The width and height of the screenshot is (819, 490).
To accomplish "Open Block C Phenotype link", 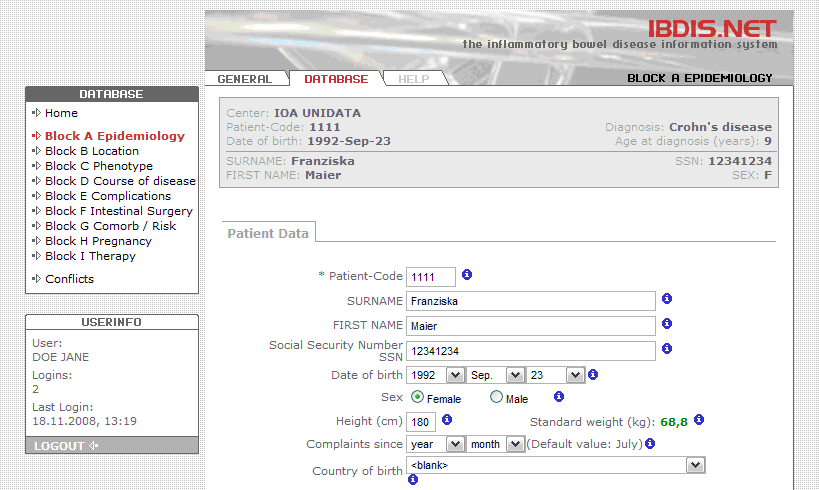I will tap(99, 166).
